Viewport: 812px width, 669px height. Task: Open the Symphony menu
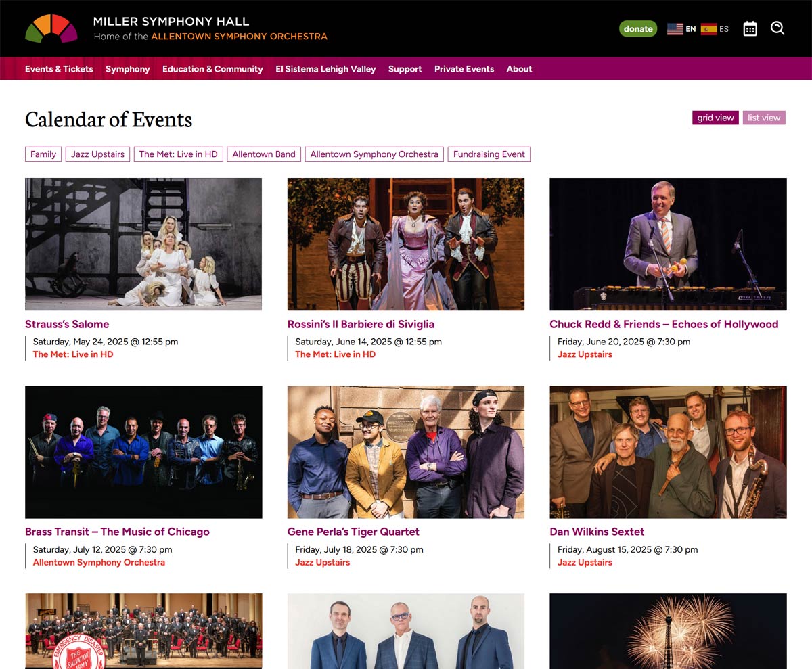pyautogui.click(x=128, y=69)
